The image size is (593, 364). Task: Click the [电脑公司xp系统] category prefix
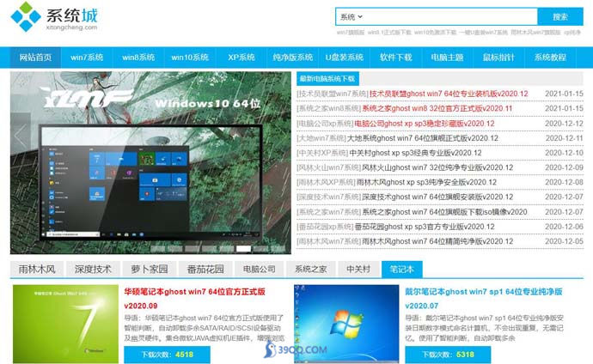point(325,124)
